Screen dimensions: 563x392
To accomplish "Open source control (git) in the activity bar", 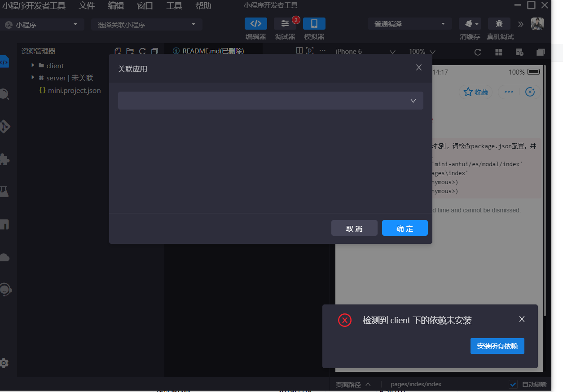I will (x=4, y=126).
